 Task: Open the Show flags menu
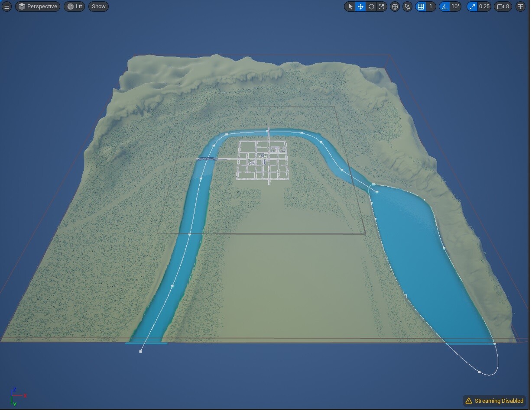pyautogui.click(x=99, y=6)
